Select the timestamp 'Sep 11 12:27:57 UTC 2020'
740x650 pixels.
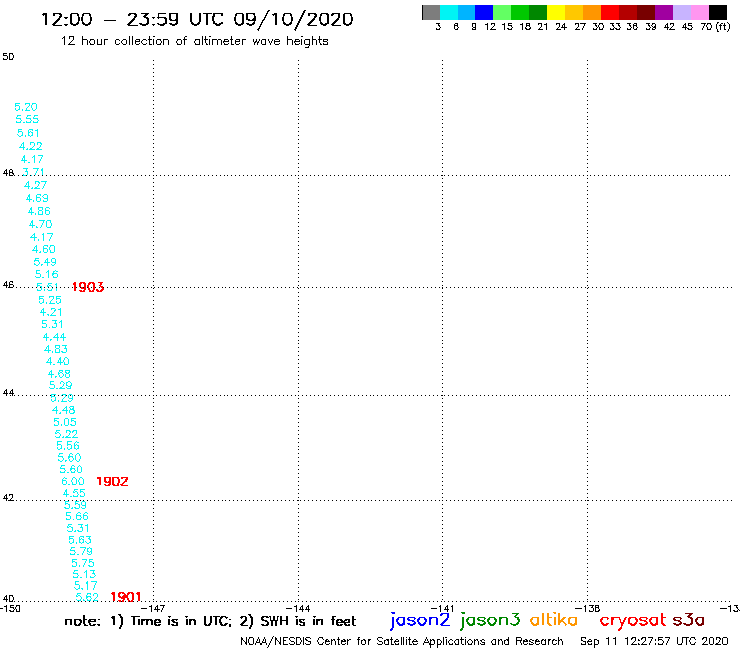(x=654, y=642)
